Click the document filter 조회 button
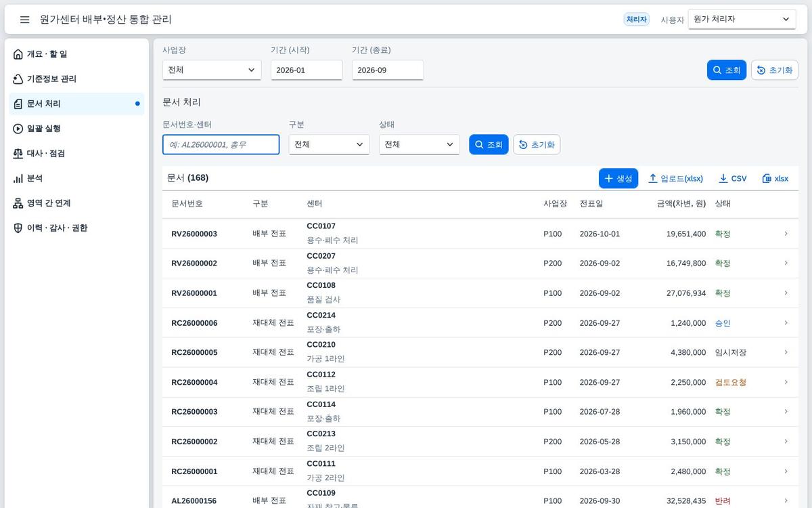The image size is (812, 508). (489, 144)
